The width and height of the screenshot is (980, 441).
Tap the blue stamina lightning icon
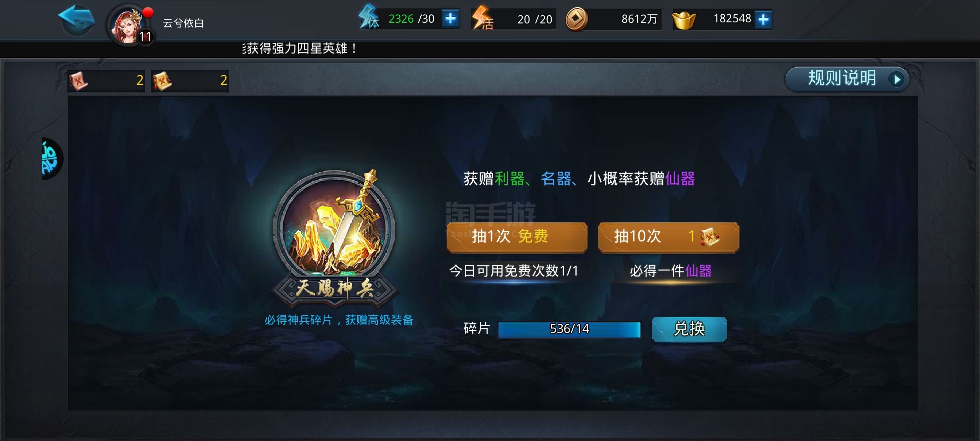click(369, 18)
